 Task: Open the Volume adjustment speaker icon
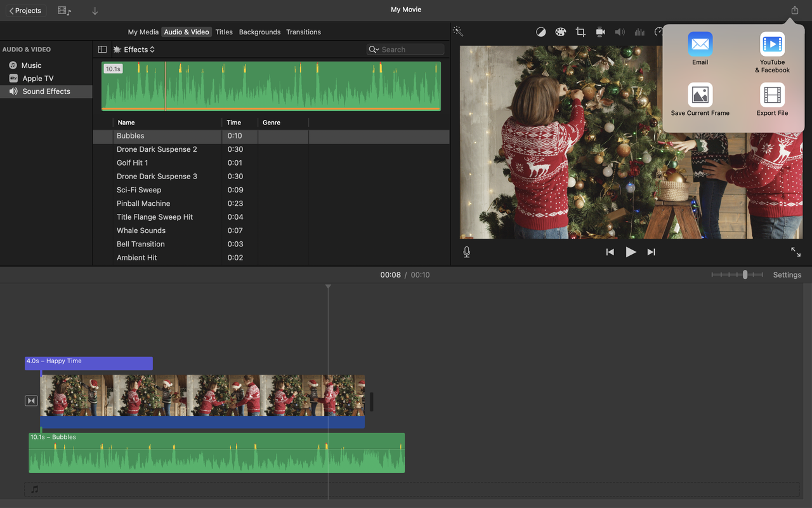[x=619, y=31]
